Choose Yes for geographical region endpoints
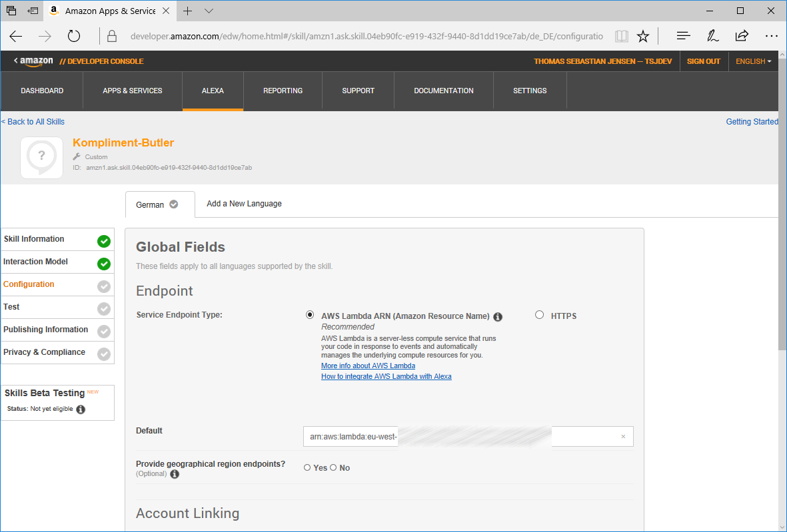The image size is (787, 532). pos(307,467)
